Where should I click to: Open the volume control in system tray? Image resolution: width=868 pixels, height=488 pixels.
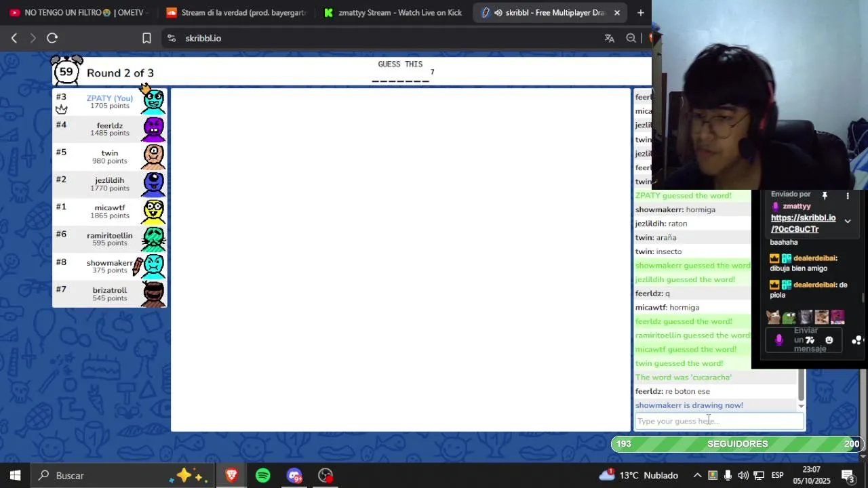click(743, 475)
